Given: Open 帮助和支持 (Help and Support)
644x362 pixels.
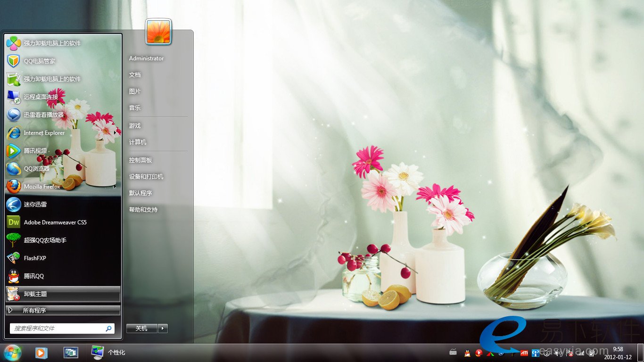Looking at the screenshot, I should 143,210.
